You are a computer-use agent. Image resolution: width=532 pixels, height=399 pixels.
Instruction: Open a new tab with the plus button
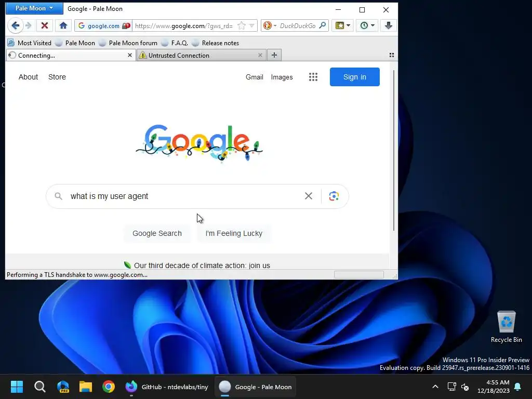tap(274, 55)
